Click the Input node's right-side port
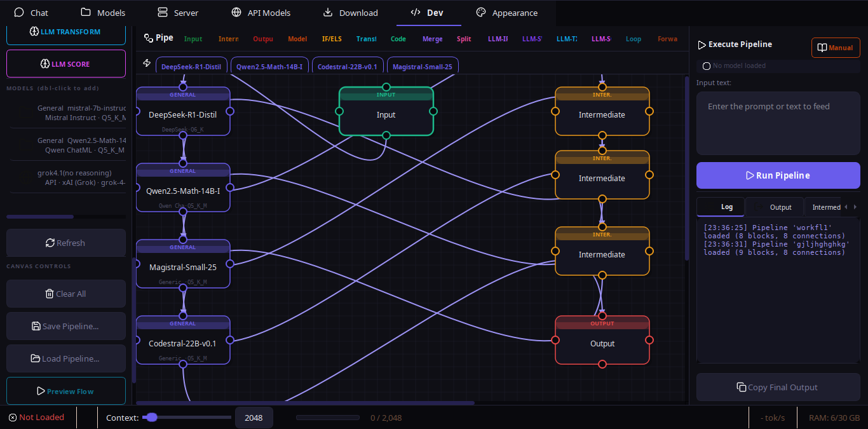This screenshot has height=429, width=868. 433,111
